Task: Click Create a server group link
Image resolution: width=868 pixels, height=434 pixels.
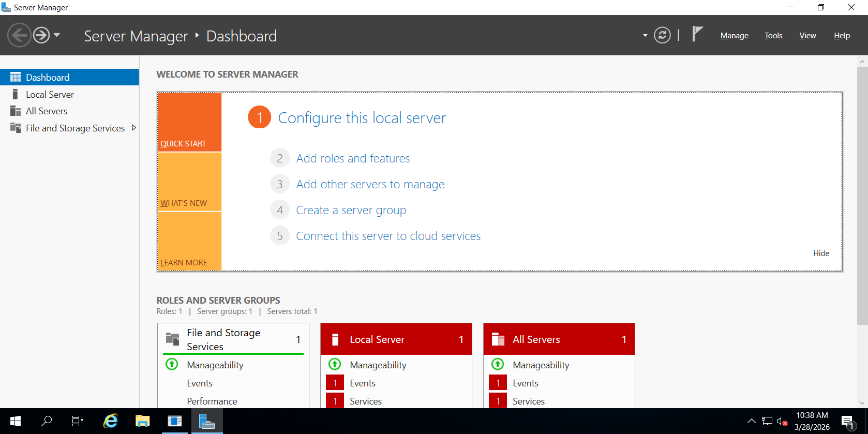Action: pyautogui.click(x=351, y=210)
